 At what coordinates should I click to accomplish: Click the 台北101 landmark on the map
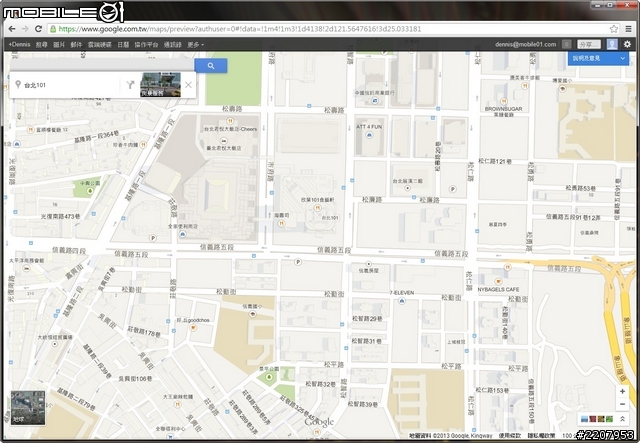pos(330,218)
